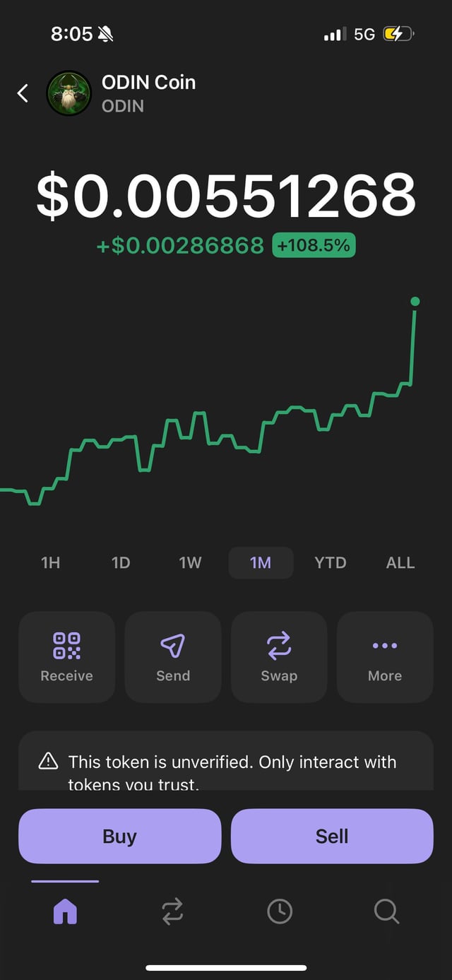452x980 pixels.
Task: Open the Receive QR code option
Action: click(66, 656)
